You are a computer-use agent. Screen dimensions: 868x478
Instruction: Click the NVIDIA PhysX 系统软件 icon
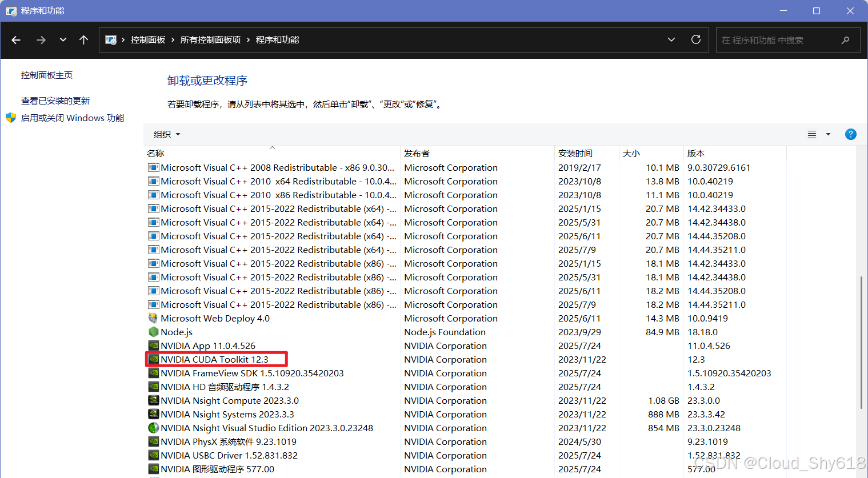pyautogui.click(x=153, y=441)
